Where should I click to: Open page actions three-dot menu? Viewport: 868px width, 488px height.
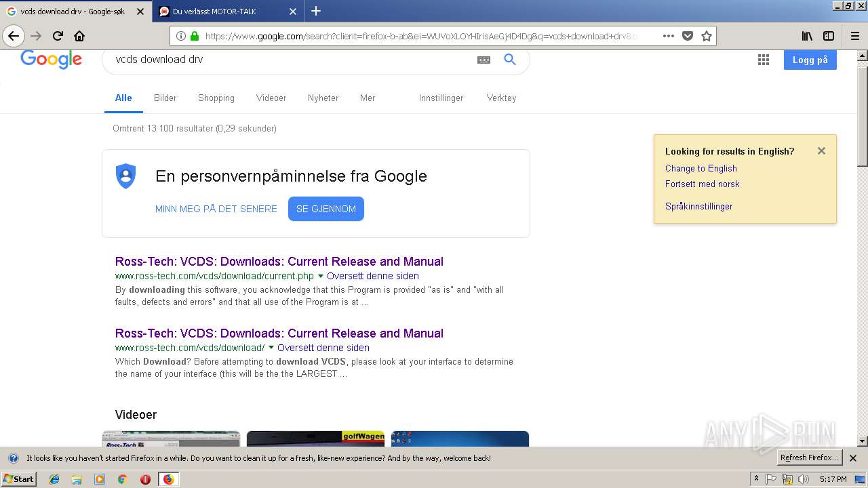[668, 36]
